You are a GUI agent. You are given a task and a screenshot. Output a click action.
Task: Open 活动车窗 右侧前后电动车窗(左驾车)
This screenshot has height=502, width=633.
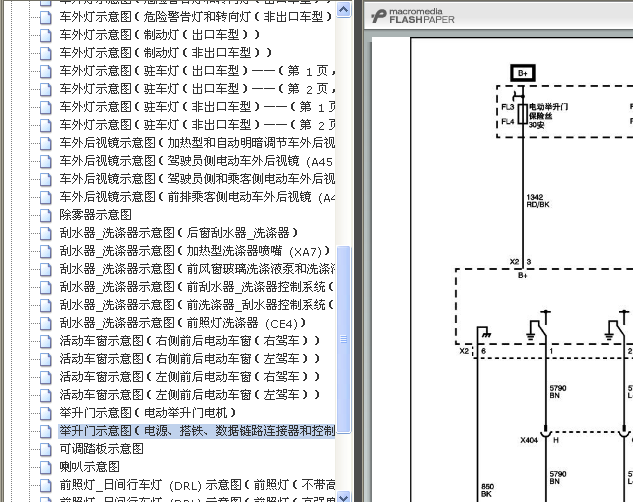(x=190, y=359)
